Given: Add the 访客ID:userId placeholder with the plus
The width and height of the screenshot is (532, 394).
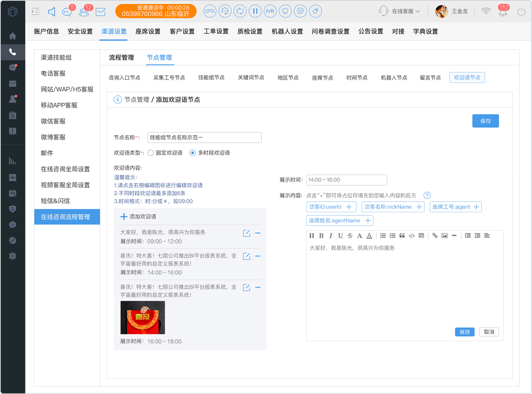Looking at the screenshot, I should coord(349,207).
